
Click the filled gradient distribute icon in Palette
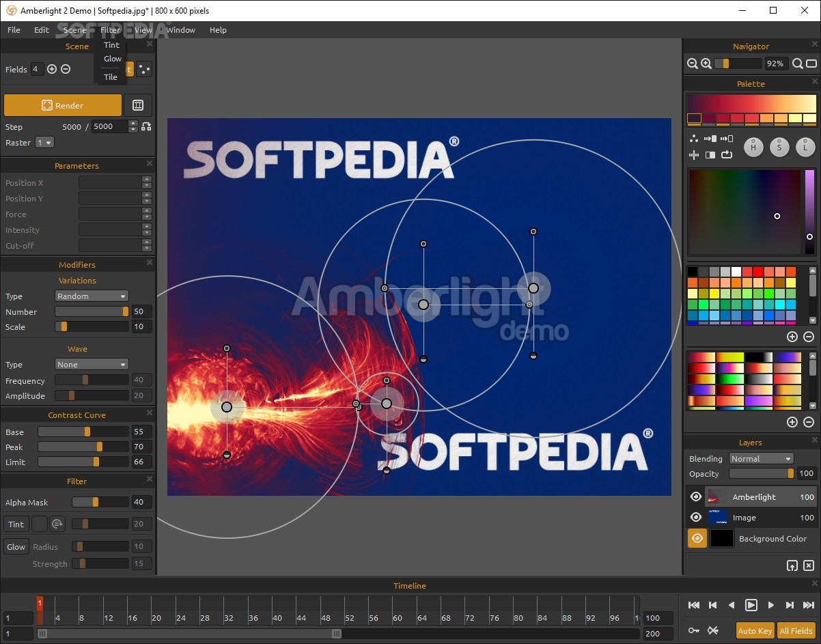point(710,139)
